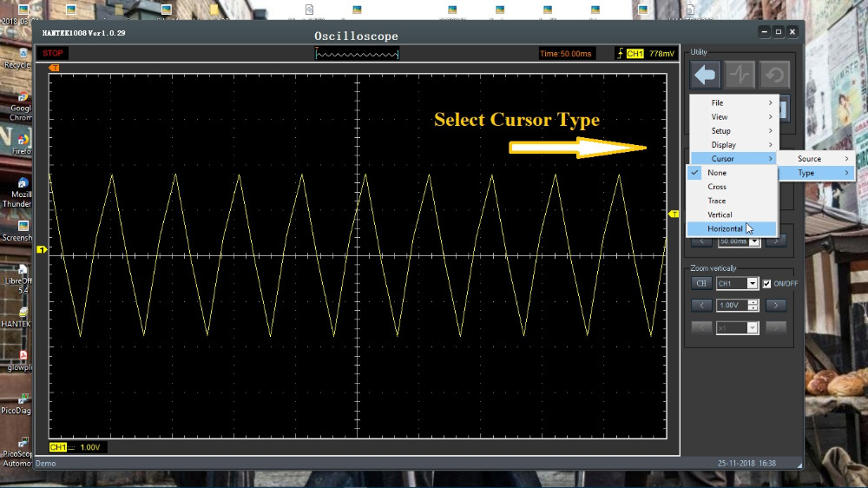Click the waveform overview bar at top
The image size is (868, 488).
357,54
